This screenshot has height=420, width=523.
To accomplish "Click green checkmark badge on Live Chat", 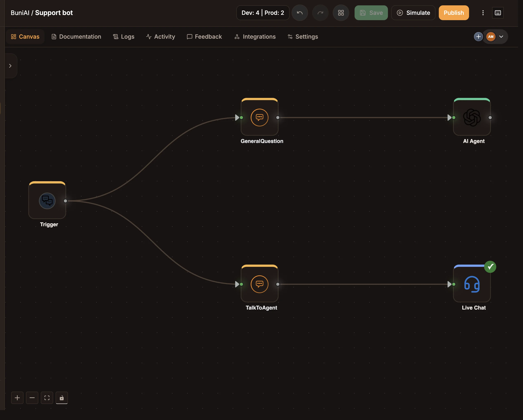I will coord(490,267).
